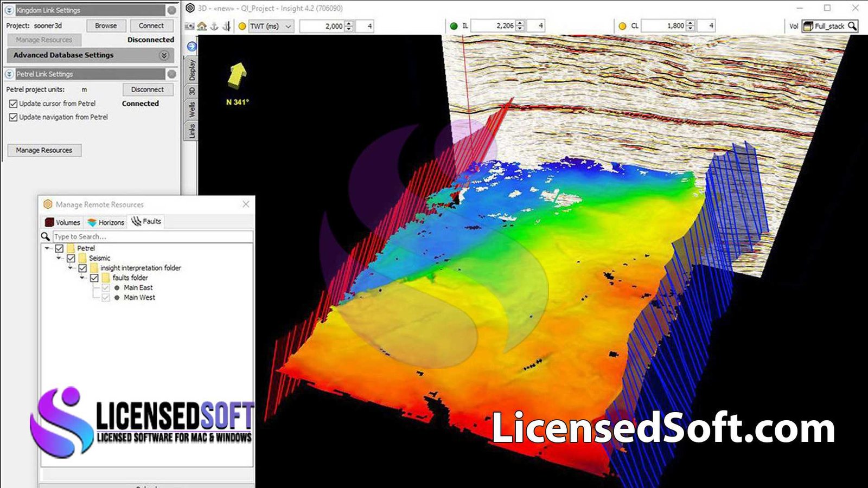Click the Seismic folder icon

tap(82, 258)
